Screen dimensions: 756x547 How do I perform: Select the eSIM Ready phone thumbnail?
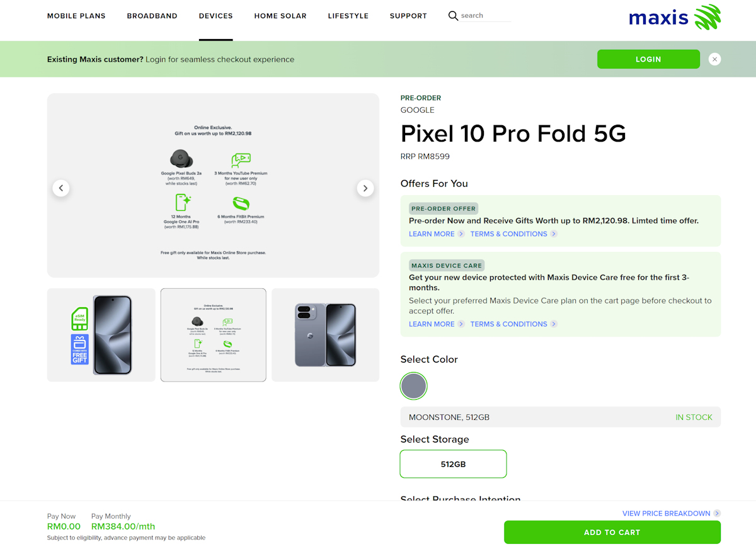(x=101, y=335)
